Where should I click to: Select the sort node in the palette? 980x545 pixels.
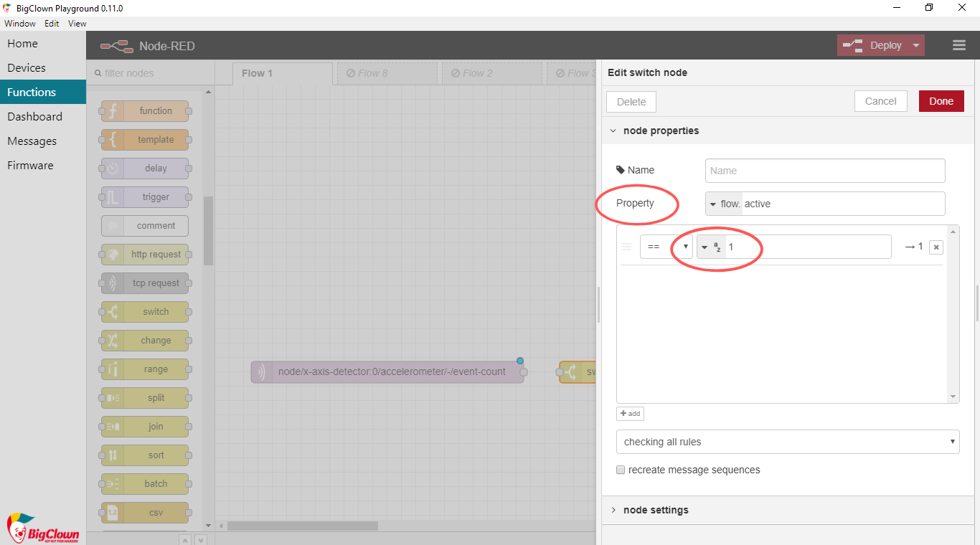[x=145, y=455]
